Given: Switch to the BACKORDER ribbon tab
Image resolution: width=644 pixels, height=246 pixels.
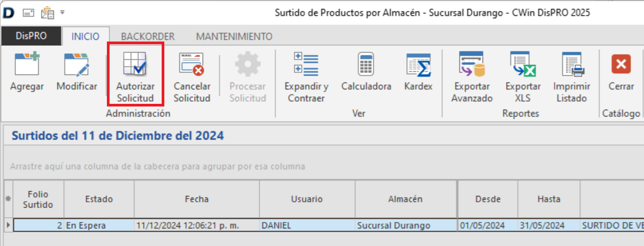Looking at the screenshot, I should (148, 36).
